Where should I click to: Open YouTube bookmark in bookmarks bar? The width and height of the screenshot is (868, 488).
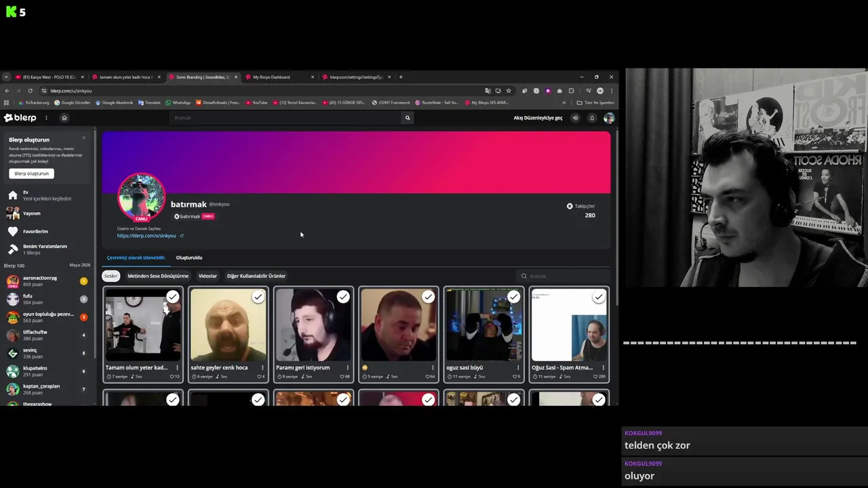click(257, 102)
